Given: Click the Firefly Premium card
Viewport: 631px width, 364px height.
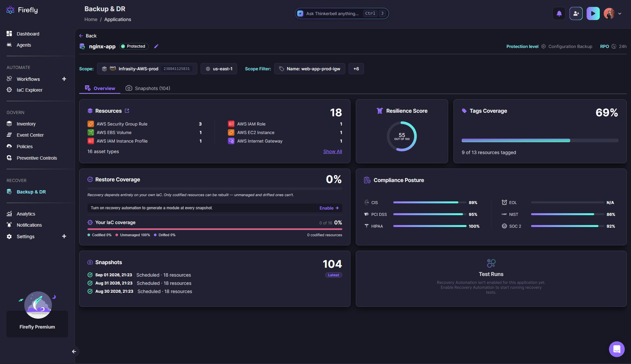Looking at the screenshot, I should tap(37, 324).
